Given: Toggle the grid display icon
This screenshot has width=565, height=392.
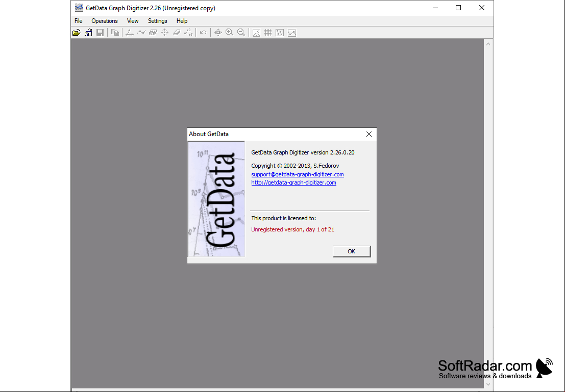Looking at the screenshot, I should [x=268, y=33].
